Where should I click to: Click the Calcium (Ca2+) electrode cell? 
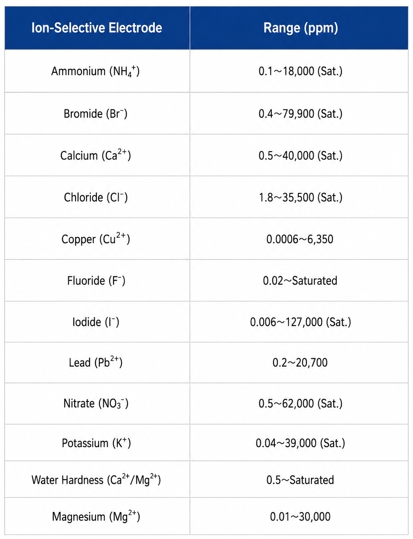pos(97,155)
